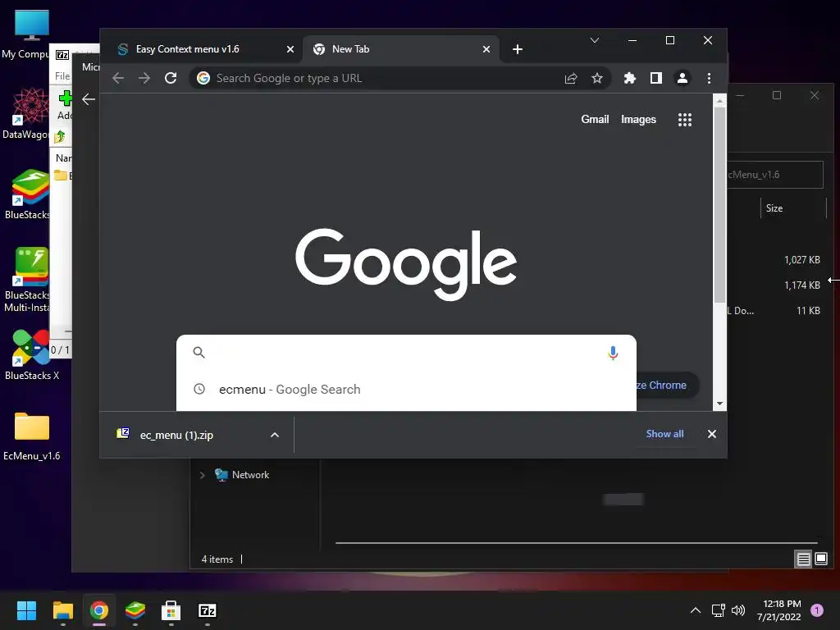
Task: Close the New Tab tab
Action: (x=486, y=49)
